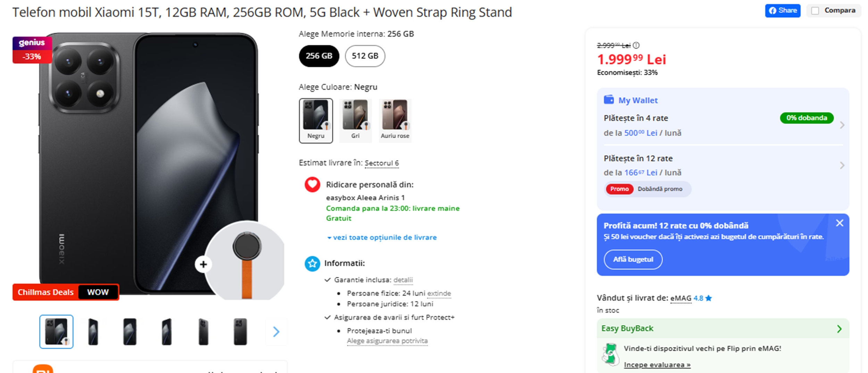Expand vezi toate opțiunile de livrare
Viewport: 868px width, 373px height.
tap(384, 237)
